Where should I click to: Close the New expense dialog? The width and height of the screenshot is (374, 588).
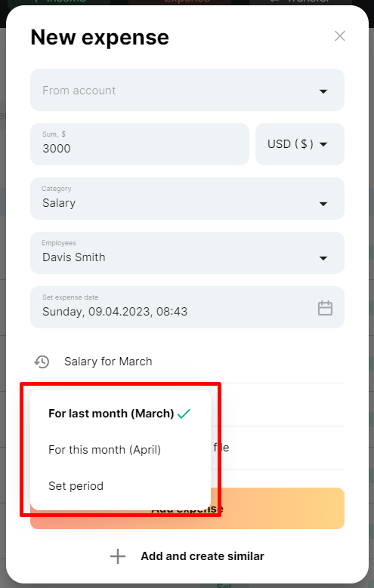click(x=340, y=36)
